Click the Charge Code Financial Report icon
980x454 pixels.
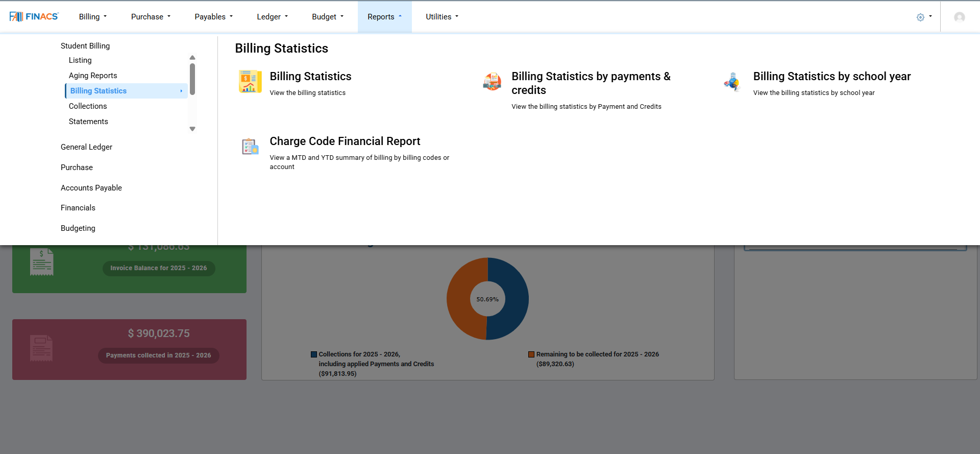pyautogui.click(x=250, y=147)
